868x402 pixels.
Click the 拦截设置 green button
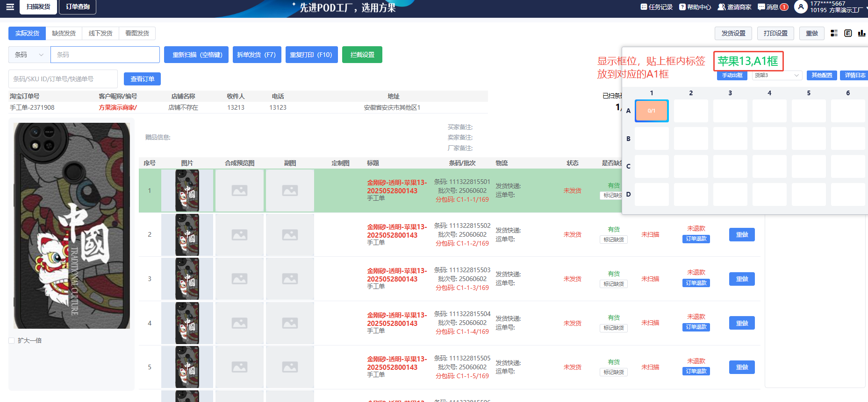(x=362, y=55)
